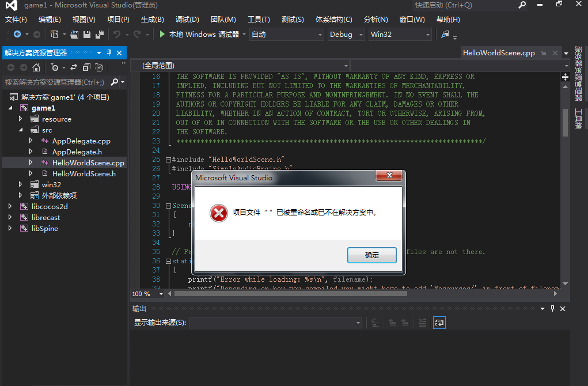Click Solution Explorer back button

point(11,67)
